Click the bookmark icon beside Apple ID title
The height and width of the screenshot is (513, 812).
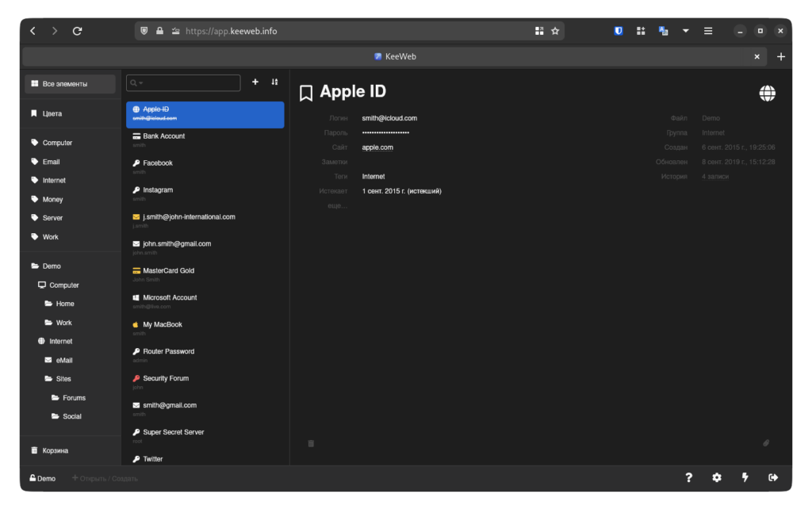click(306, 94)
